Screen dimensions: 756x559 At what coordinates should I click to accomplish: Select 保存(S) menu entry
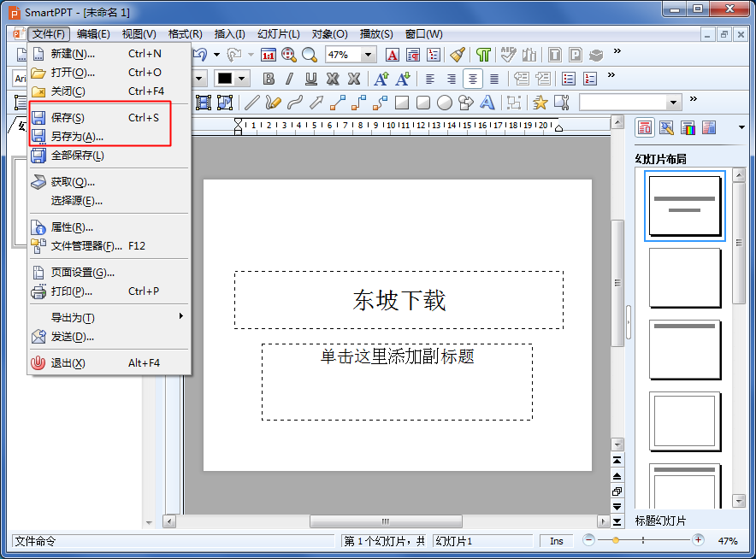coord(109,118)
